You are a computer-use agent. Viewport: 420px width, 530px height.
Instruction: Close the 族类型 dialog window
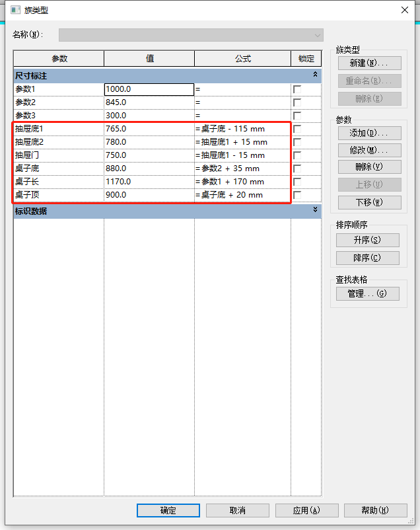[405, 10]
